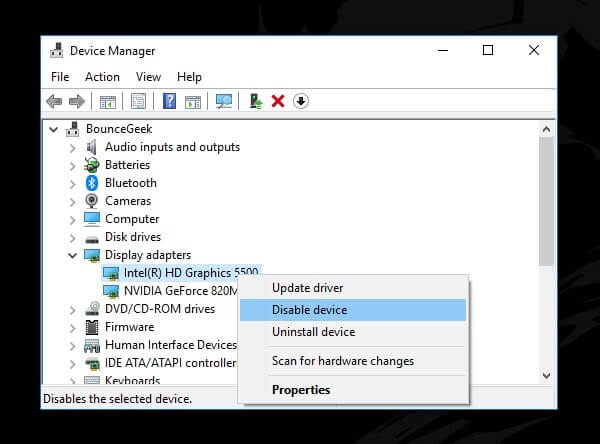This screenshot has width=600, height=444.
Task: Open the Action menu
Action: pyautogui.click(x=102, y=77)
